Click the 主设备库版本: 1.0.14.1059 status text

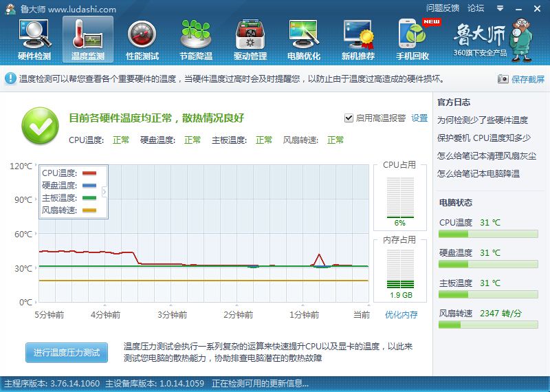[155, 383]
